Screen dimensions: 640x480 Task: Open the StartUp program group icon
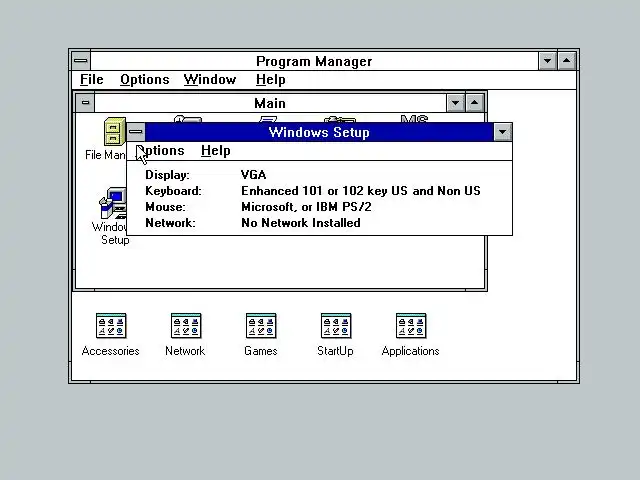pos(336,326)
